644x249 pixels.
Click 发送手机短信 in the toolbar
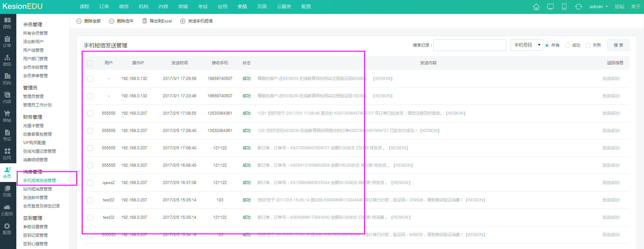click(196, 21)
